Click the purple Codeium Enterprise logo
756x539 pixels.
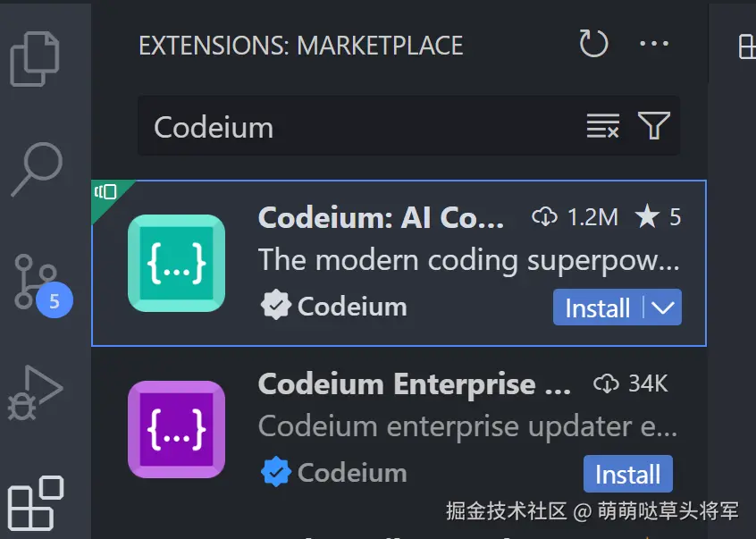176,430
